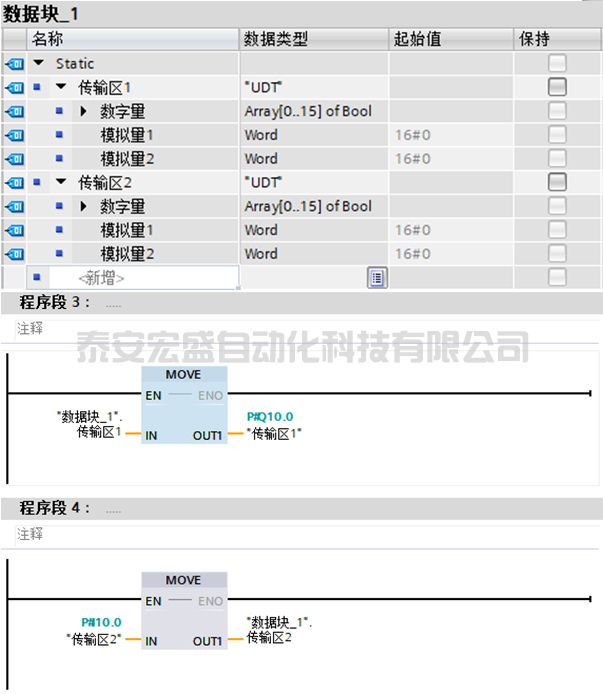Click the 16#0 start value of 模拟量1 in 传输区1

pyautogui.click(x=412, y=135)
